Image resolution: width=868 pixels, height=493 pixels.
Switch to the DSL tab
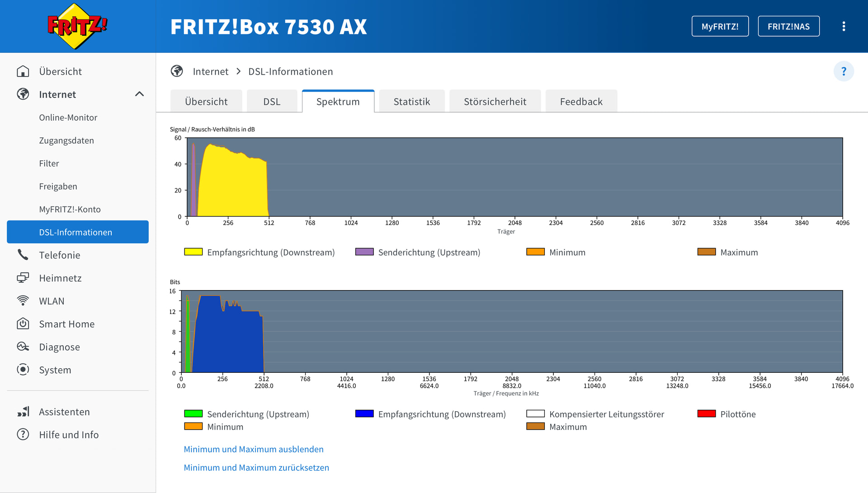coord(272,101)
